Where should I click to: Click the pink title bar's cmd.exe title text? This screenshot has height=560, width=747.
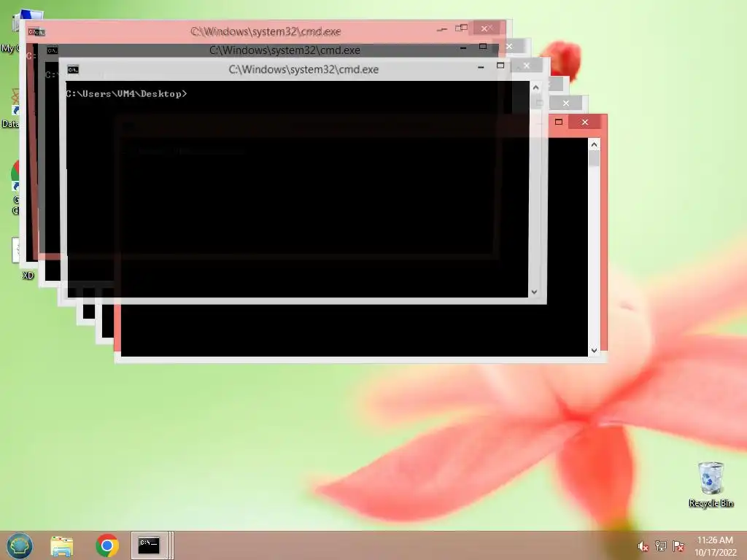266,31
